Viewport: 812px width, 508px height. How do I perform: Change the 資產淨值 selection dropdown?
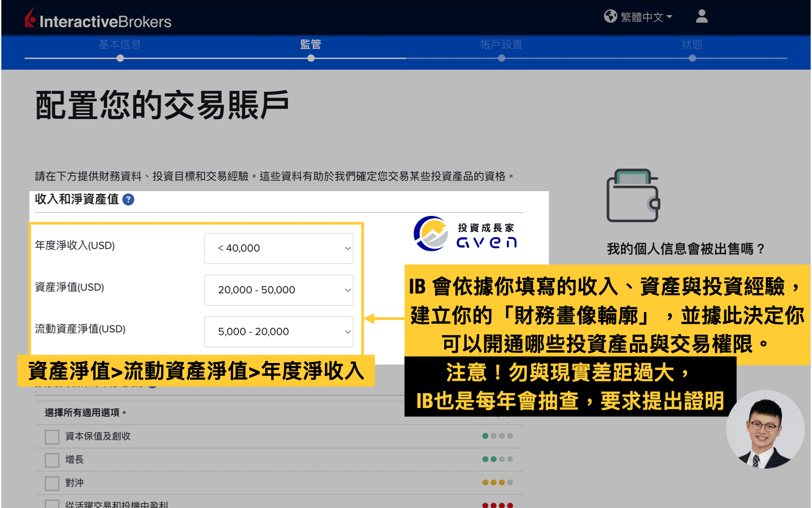point(279,290)
